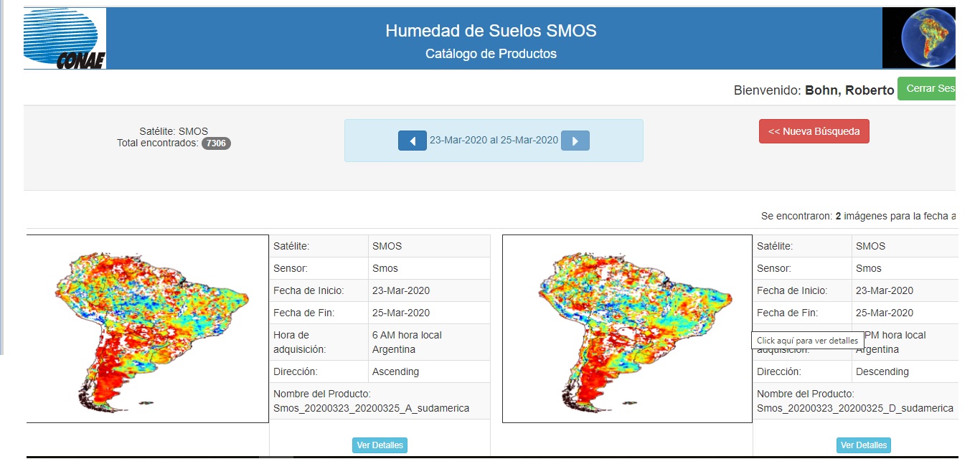
Task: Select the 'Smos' sensor cell in the Ascending table
Action: tap(429, 268)
